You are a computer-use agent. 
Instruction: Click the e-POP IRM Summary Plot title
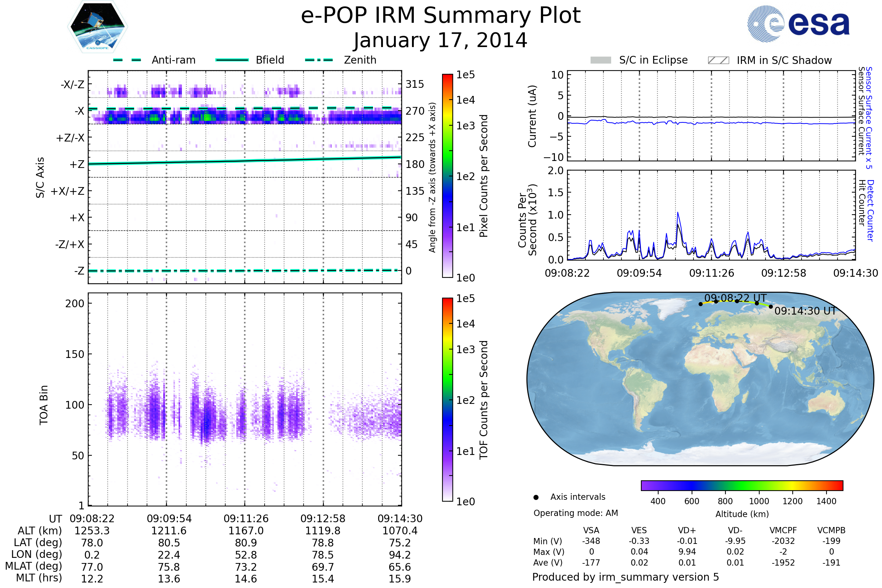[441, 16]
